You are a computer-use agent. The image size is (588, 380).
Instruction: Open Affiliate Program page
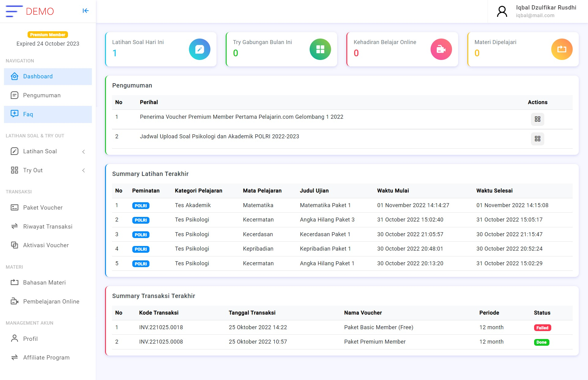48,358
